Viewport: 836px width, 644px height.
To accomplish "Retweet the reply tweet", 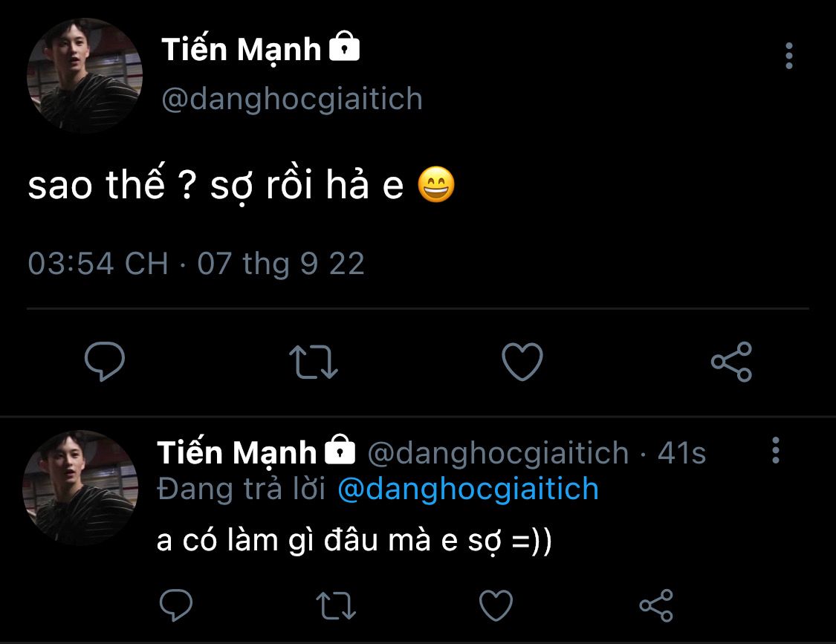I will coord(336,605).
